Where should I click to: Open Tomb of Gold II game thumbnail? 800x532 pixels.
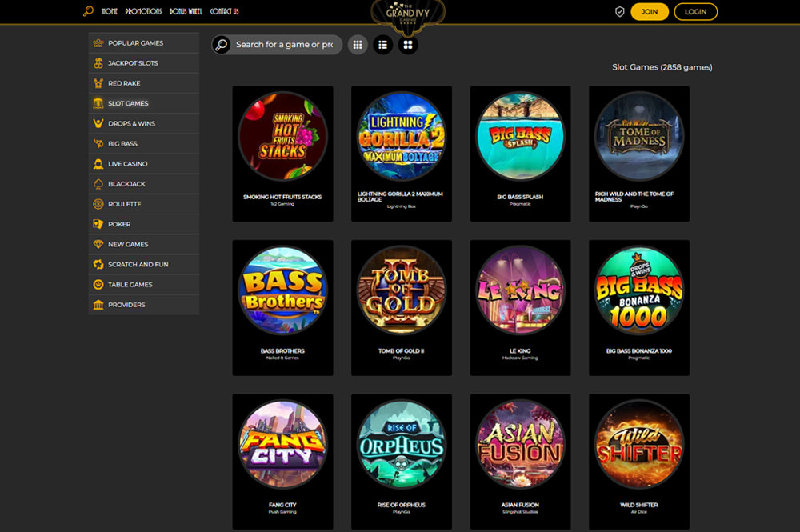(x=402, y=290)
